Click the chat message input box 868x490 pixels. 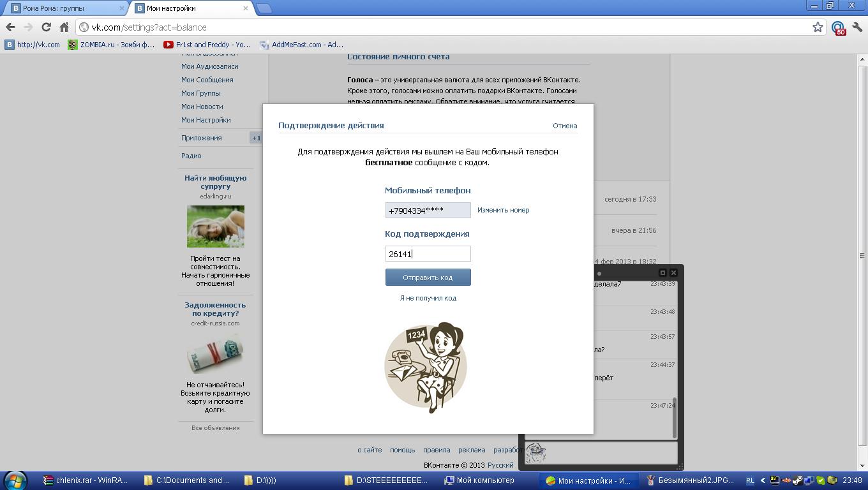coord(601,452)
